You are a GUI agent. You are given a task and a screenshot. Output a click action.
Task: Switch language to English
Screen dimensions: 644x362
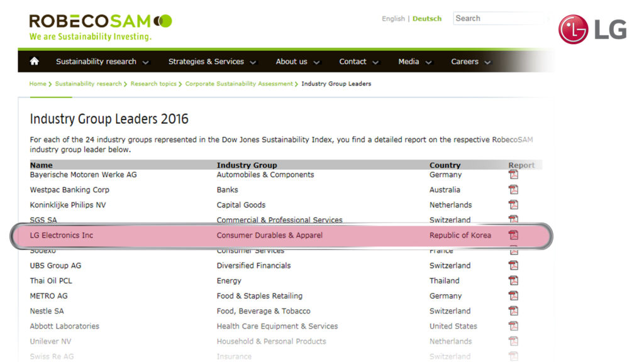pos(393,19)
